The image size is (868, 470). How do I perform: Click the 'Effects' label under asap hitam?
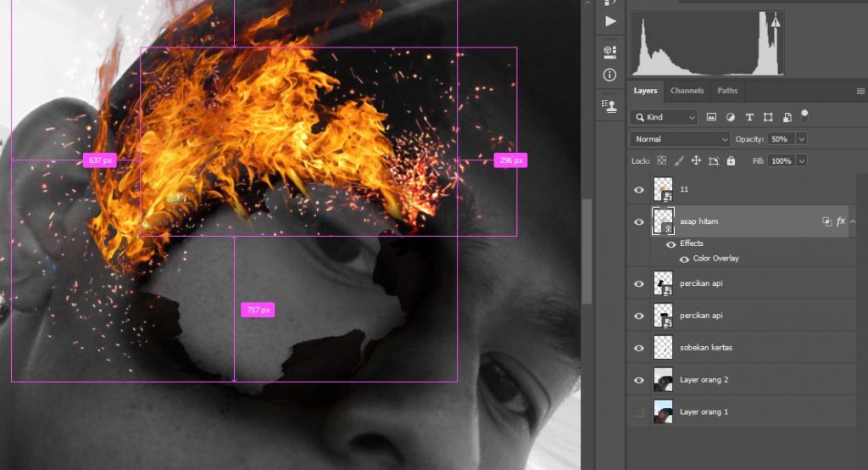(692, 243)
